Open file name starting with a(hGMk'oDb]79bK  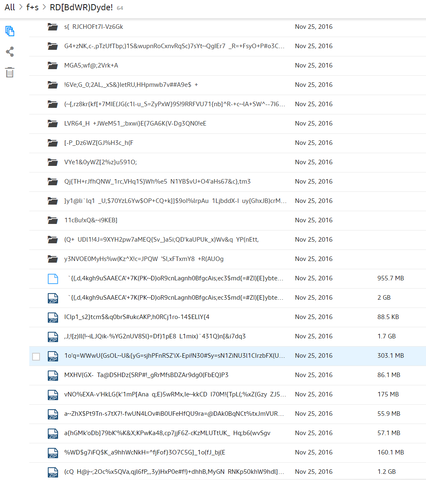(167, 433)
